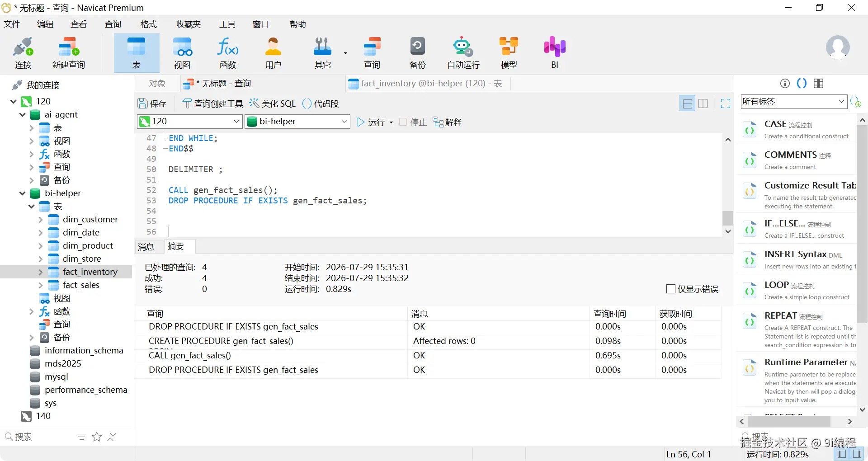Open the 视图 (View) toolbar icon

[x=182, y=53]
